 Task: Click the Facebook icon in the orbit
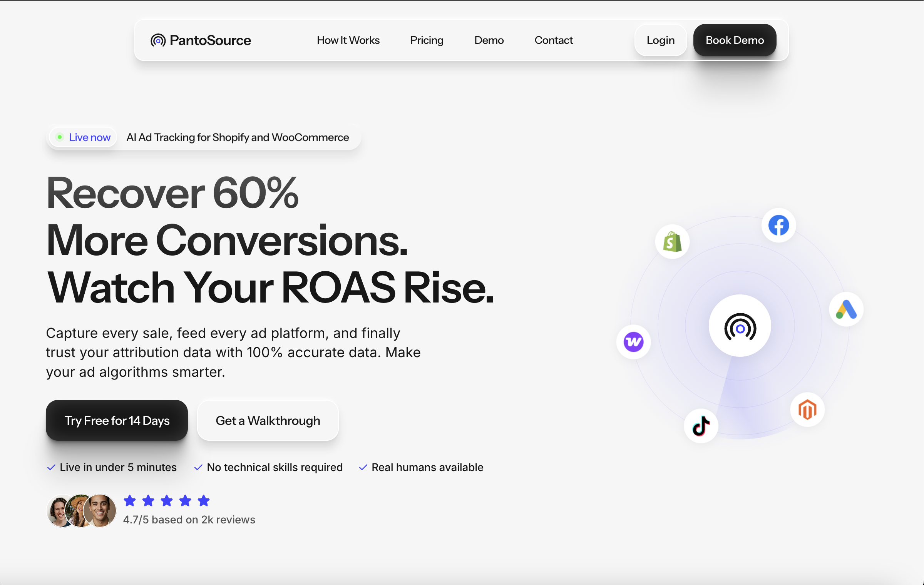click(778, 226)
